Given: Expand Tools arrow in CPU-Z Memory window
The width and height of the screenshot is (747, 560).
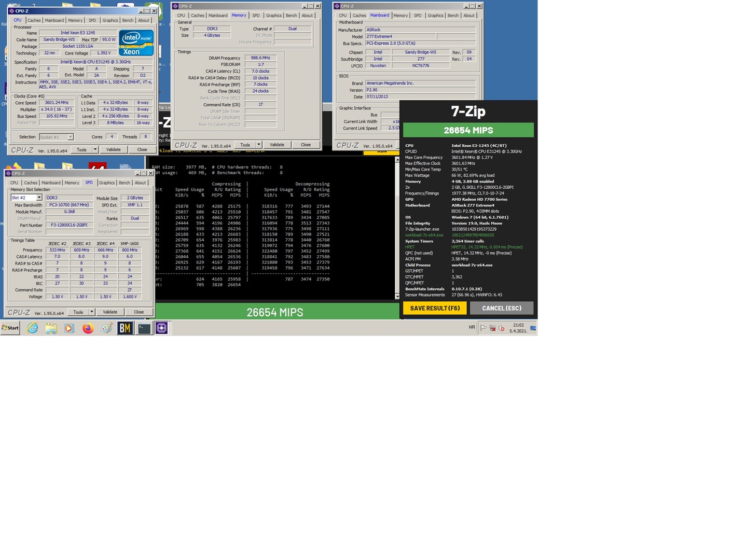Looking at the screenshot, I should click(x=258, y=145).
